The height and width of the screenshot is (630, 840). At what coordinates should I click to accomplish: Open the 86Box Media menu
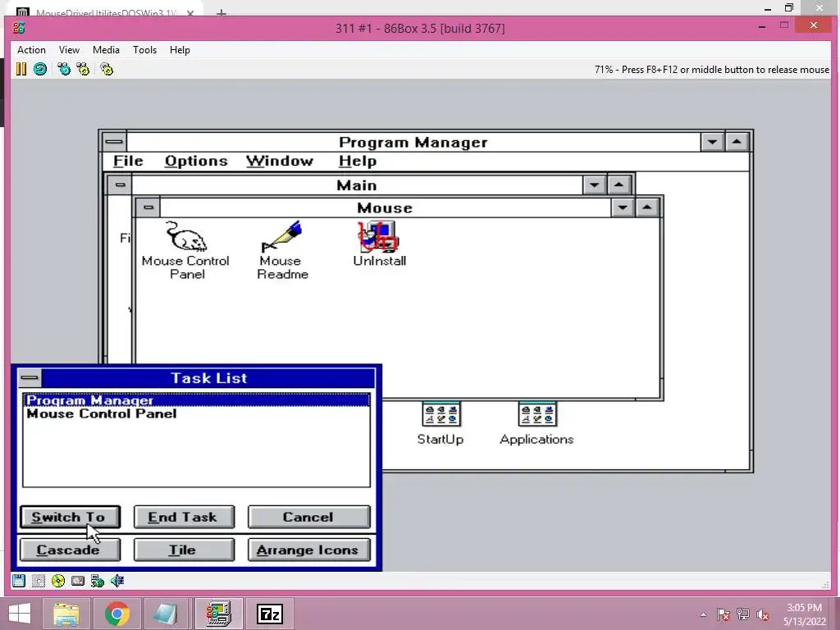pos(106,50)
